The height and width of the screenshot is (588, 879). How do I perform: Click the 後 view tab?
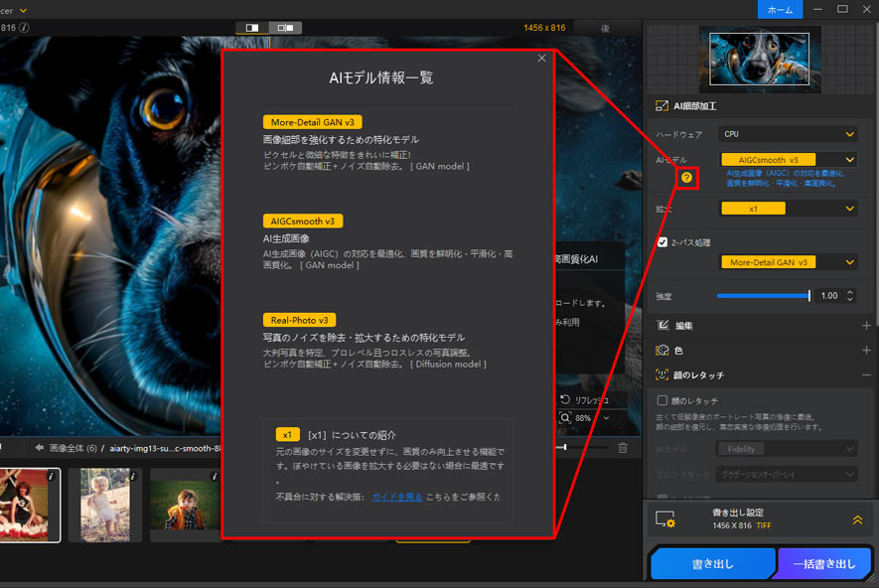tap(606, 28)
